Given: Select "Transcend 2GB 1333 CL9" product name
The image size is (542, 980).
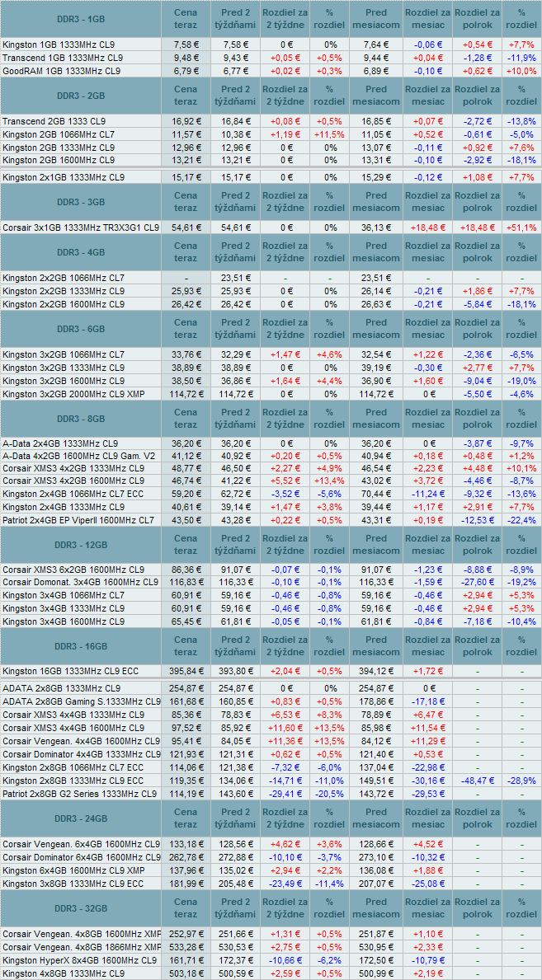Looking at the screenshot, I should (54, 121).
